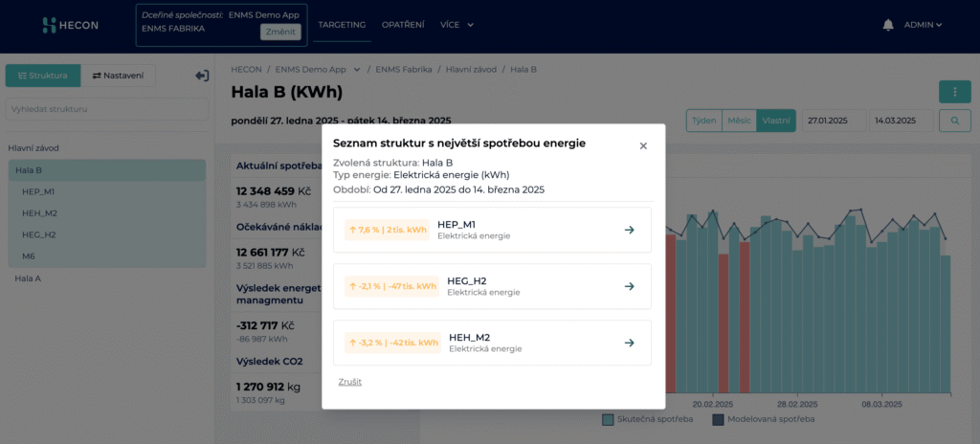Click the Skutečná spotřeba legend swatch
This screenshot has width=980, height=444.
point(608,419)
